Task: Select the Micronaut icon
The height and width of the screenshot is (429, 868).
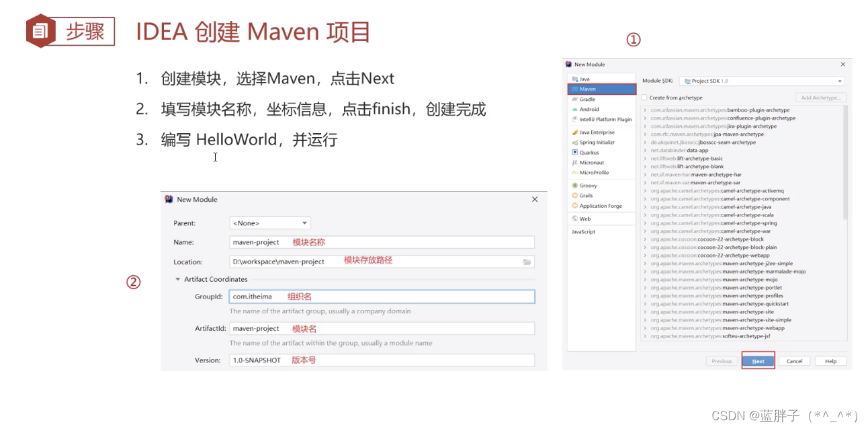Action: click(574, 163)
